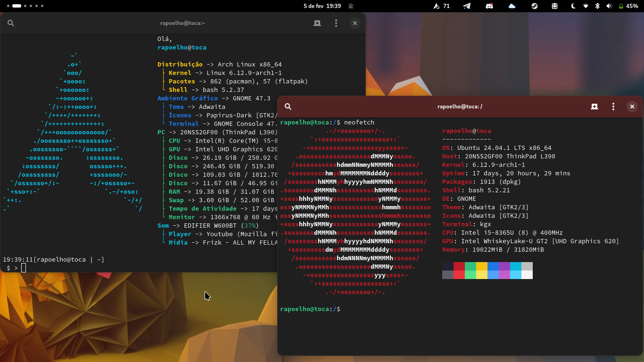The height and width of the screenshot is (362, 644).
Task: Click the yellow swatch in neofetch palette
Action: [481, 266]
